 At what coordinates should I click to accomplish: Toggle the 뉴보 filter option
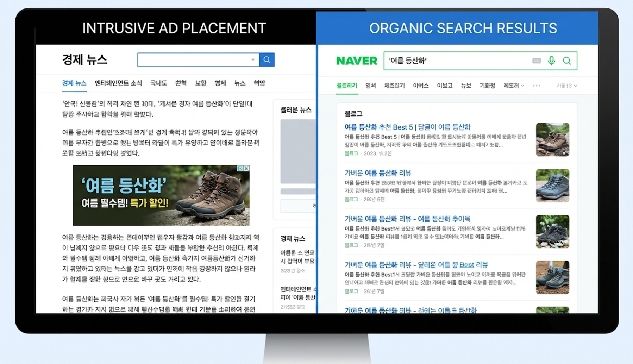click(466, 86)
